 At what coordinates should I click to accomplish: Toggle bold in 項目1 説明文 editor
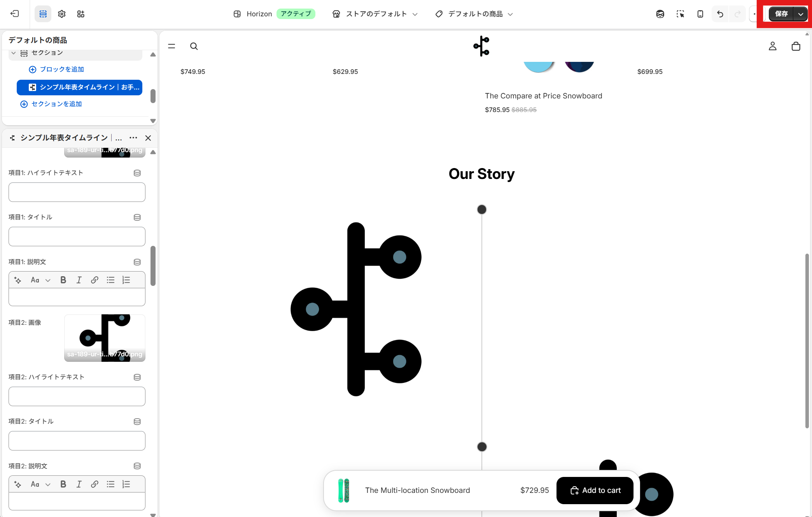point(63,280)
